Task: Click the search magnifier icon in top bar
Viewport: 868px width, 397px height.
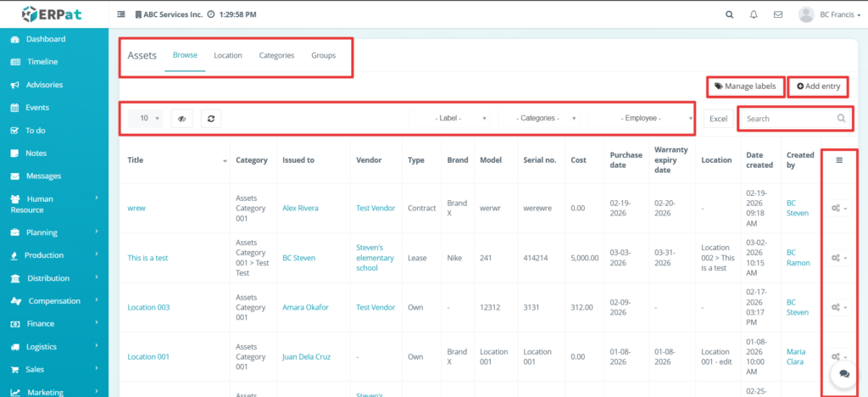Action: pyautogui.click(x=730, y=14)
